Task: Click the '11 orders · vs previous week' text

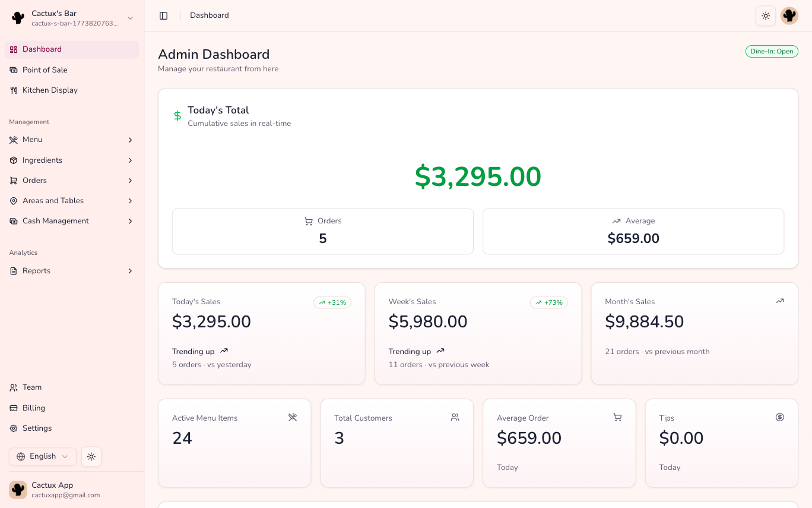Action: tap(439, 365)
